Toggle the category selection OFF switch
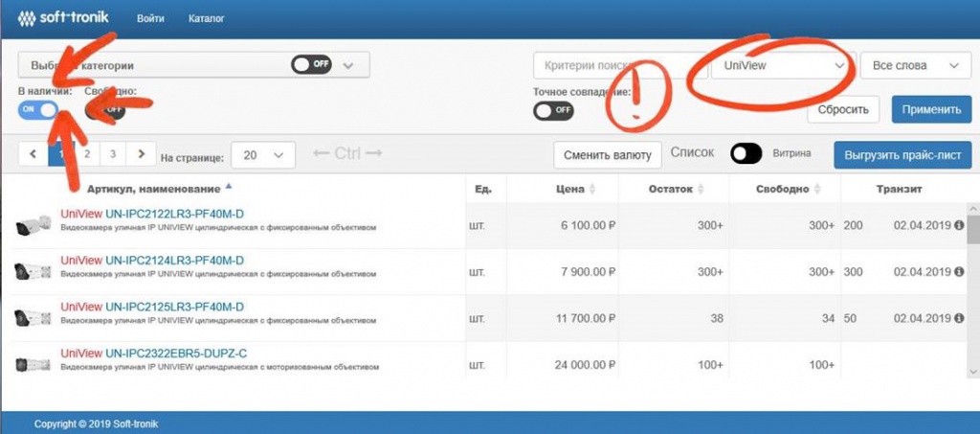 (x=311, y=65)
